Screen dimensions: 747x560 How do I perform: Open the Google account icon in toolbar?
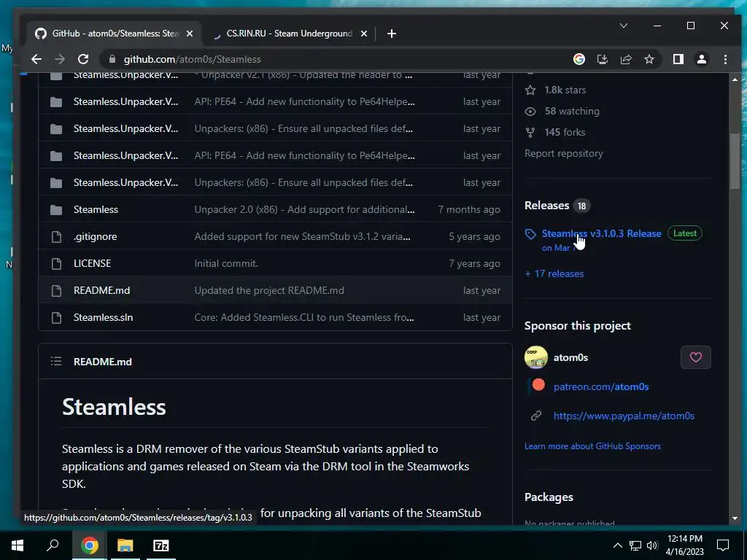pyautogui.click(x=578, y=59)
